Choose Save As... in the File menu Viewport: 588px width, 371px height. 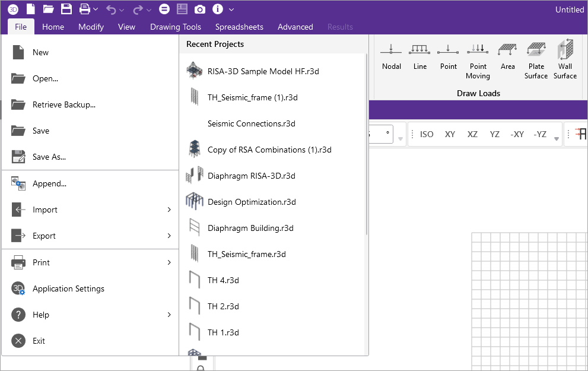pos(90,157)
